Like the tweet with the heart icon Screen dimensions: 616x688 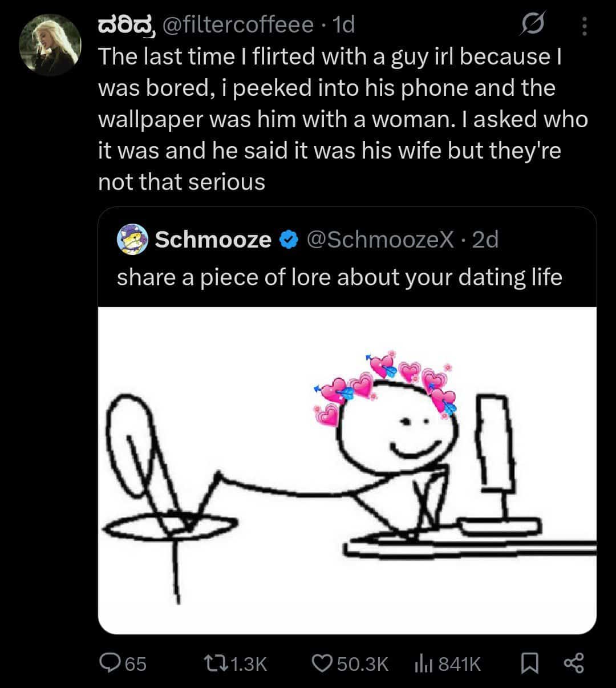click(x=322, y=663)
